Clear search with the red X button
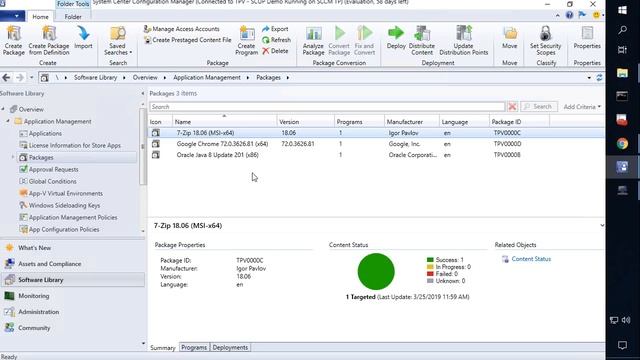This screenshot has width=640, height=360. [512, 107]
